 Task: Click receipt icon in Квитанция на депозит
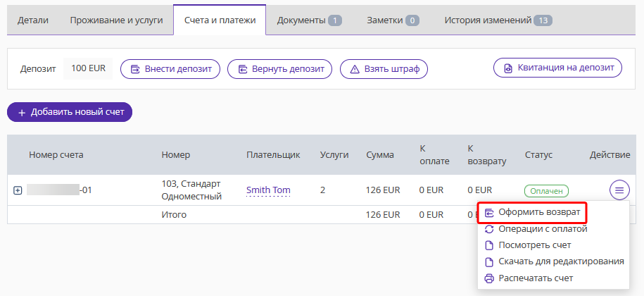508,68
